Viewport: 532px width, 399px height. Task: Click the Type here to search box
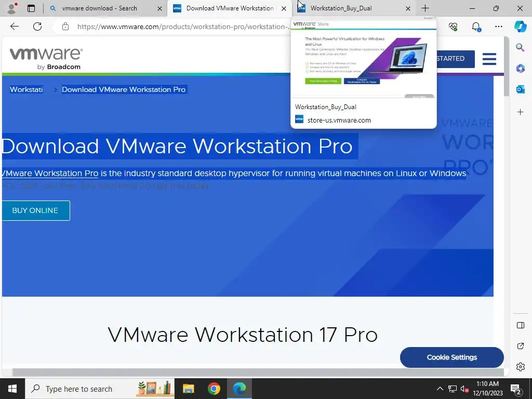(x=100, y=389)
